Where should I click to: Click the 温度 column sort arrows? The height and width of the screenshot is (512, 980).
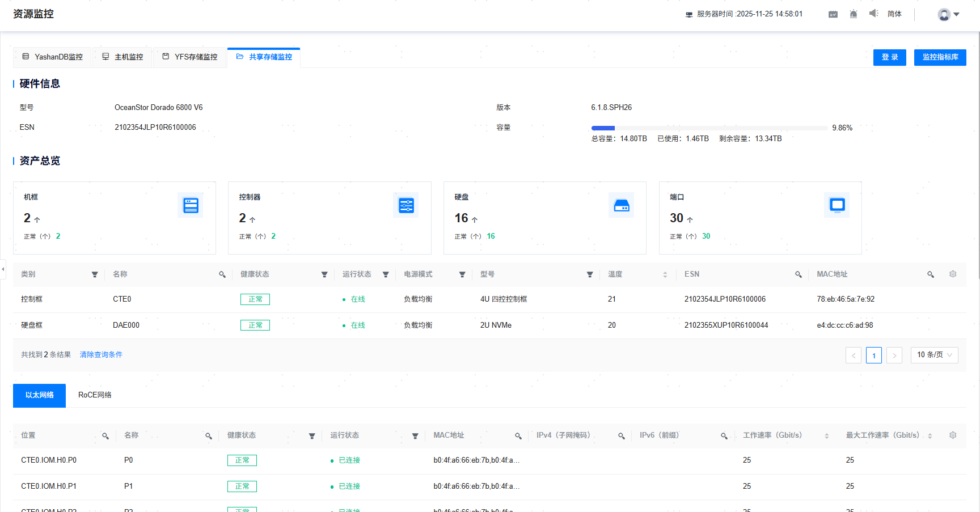tap(665, 274)
